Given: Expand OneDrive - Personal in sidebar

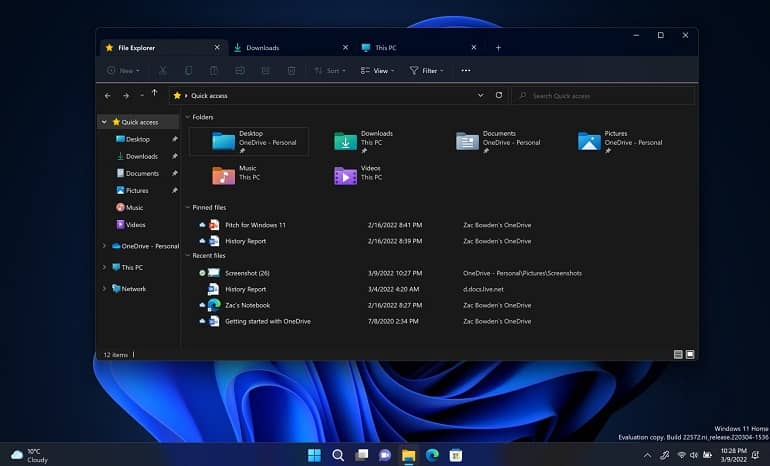Looking at the screenshot, I should coord(104,246).
